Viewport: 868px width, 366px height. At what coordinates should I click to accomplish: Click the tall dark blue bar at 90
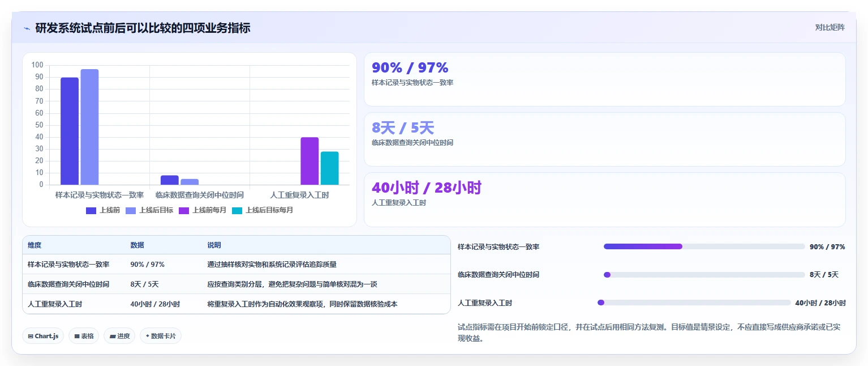pos(70,131)
